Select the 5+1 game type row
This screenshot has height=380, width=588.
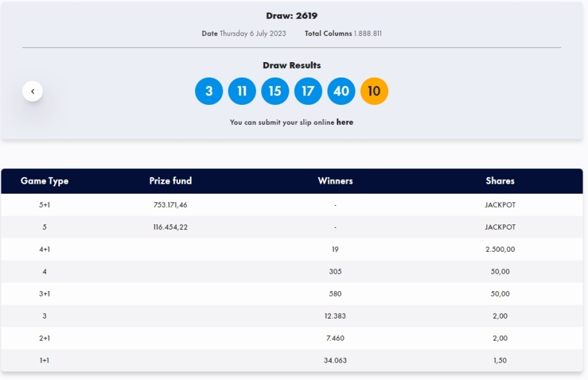pyautogui.click(x=45, y=205)
